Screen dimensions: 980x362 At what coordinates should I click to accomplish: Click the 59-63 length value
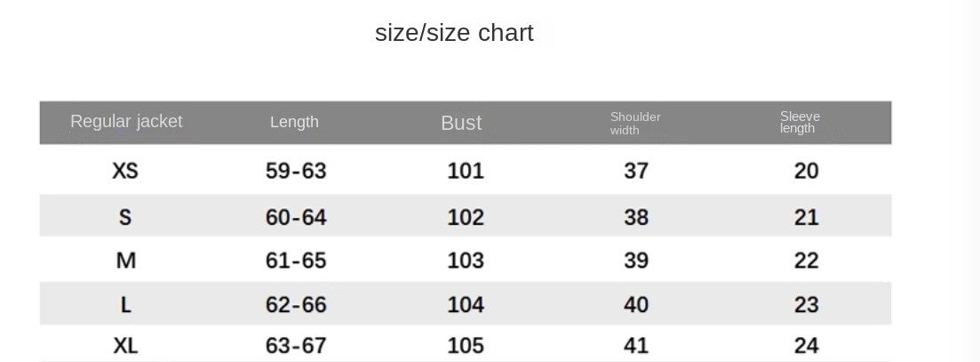296,171
